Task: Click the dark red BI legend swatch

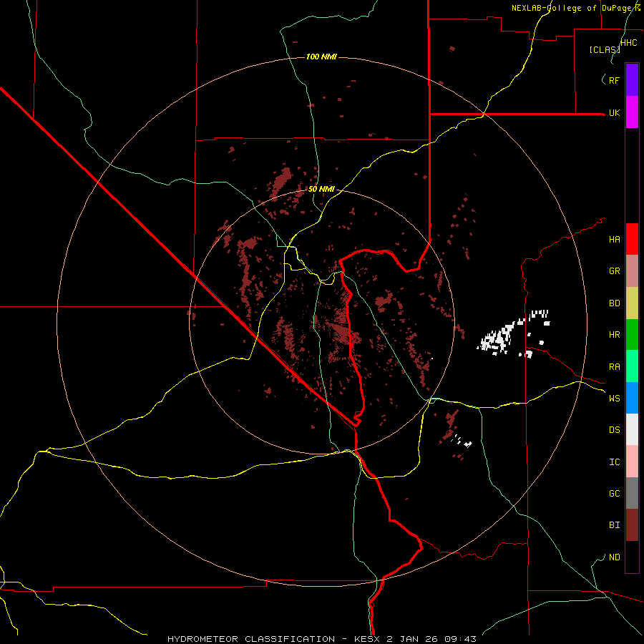Action: point(632,525)
